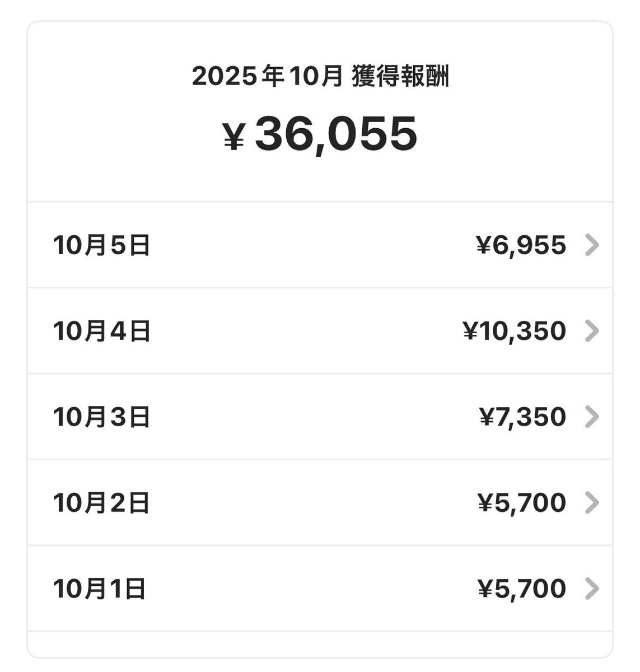Select the 獲得報酬 title text
The height and width of the screenshot is (672, 640).
400,77
